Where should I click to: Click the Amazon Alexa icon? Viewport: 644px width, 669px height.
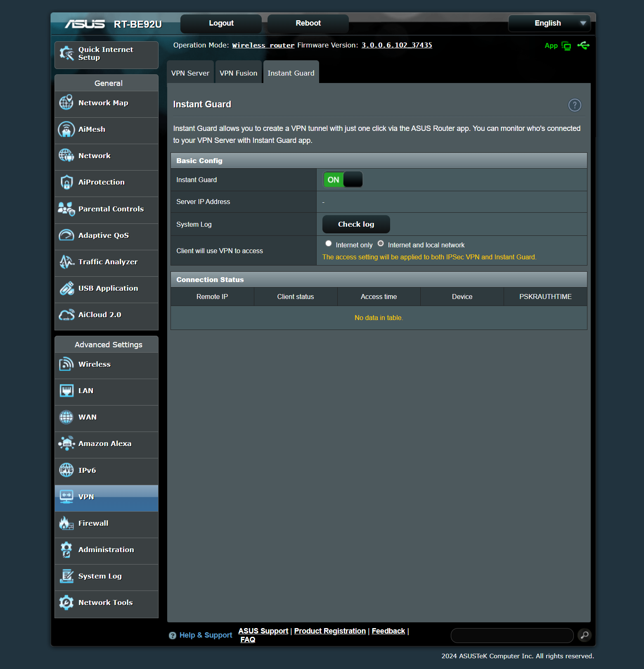coord(66,444)
